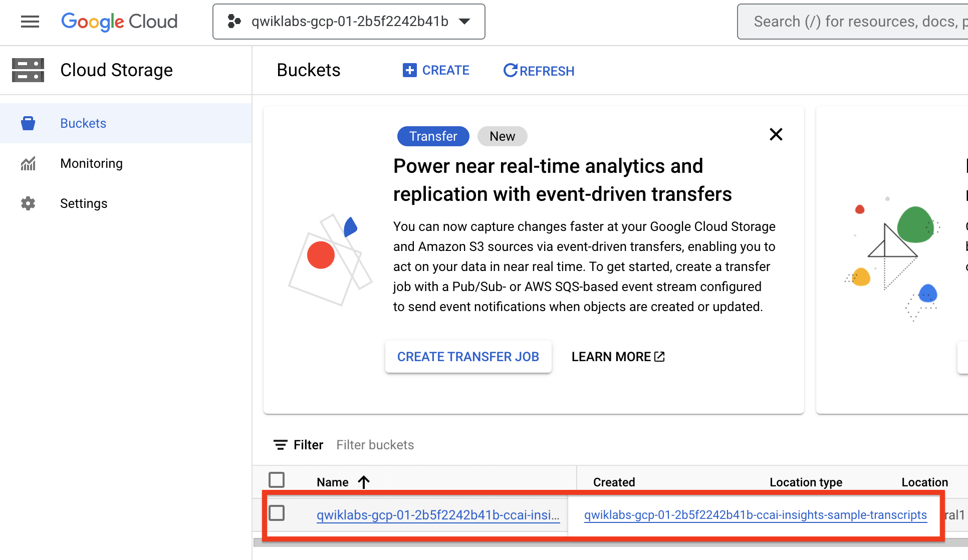Click the Buckets page heading
968x560 pixels.
tap(309, 70)
